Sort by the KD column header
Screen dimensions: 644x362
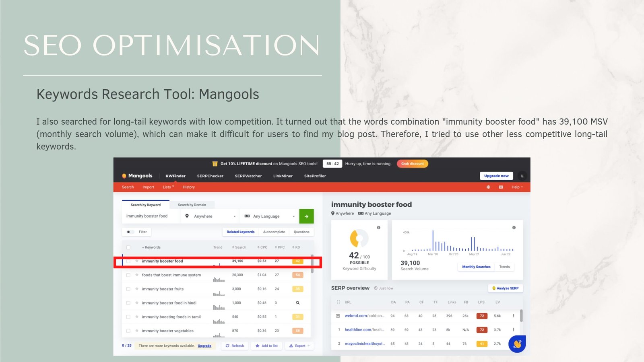(296, 247)
